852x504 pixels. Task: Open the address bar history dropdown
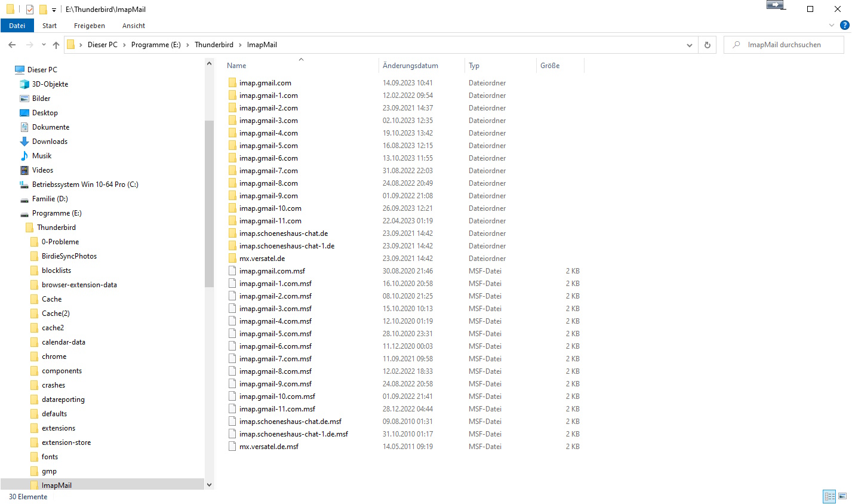[x=690, y=45]
